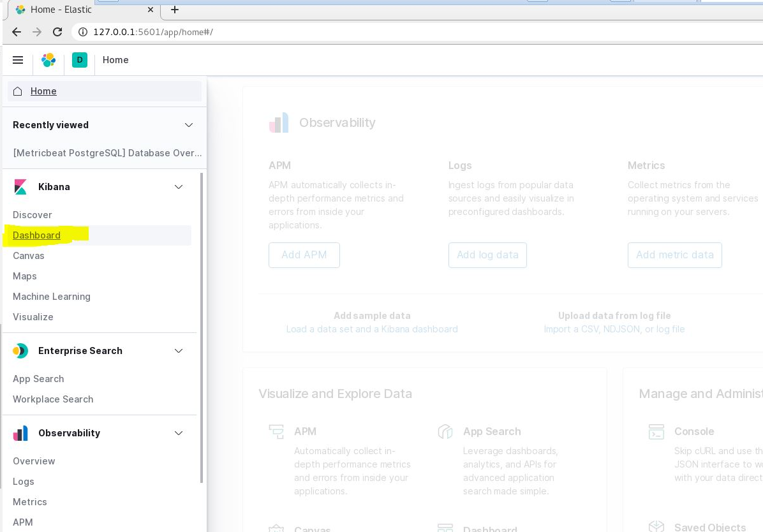
Task: Click the Home breadcrumb in header
Action: [115, 60]
